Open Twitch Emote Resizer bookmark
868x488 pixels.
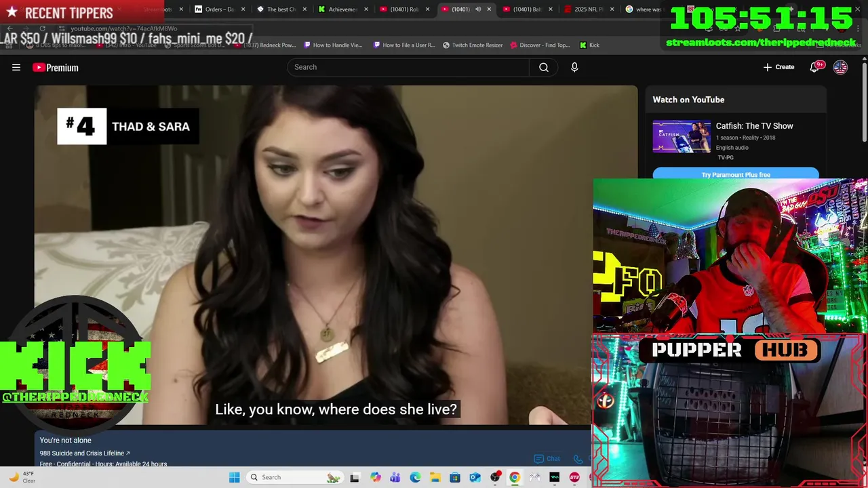pos(473,45)
